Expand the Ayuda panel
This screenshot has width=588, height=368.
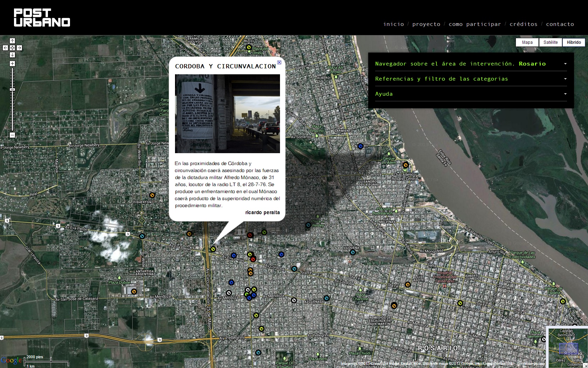tap(565, 94)
